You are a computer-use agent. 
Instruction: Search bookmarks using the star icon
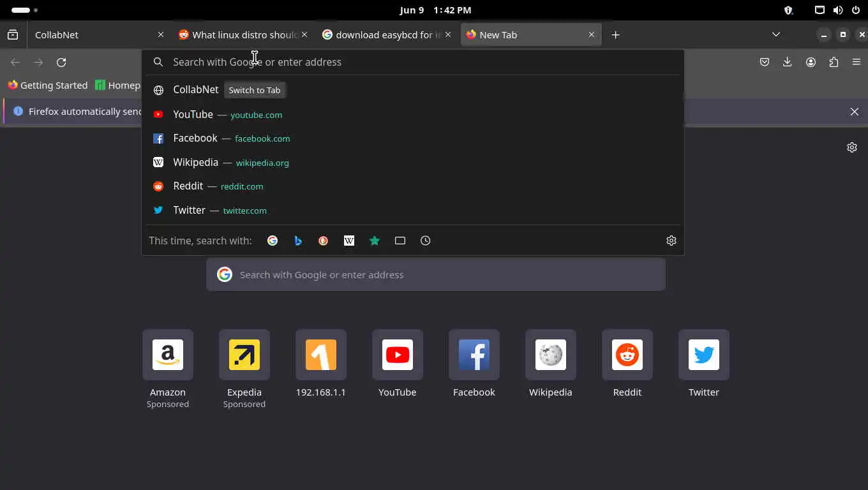375,241
